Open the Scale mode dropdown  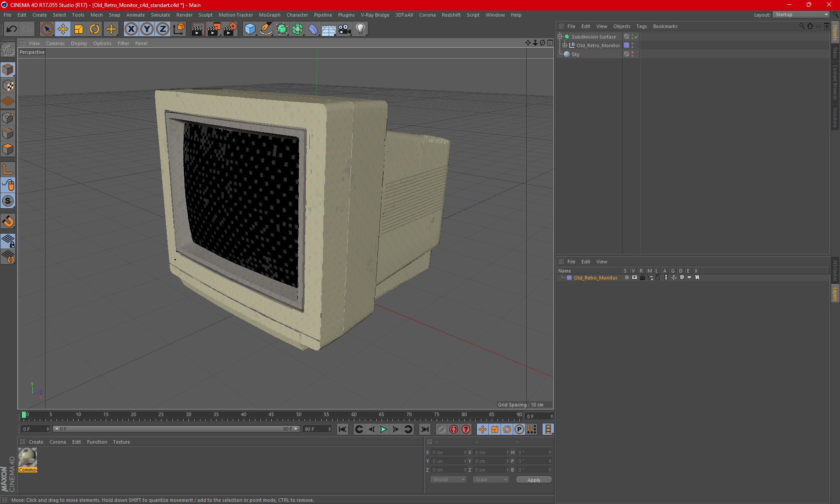(x=491, y=479)
